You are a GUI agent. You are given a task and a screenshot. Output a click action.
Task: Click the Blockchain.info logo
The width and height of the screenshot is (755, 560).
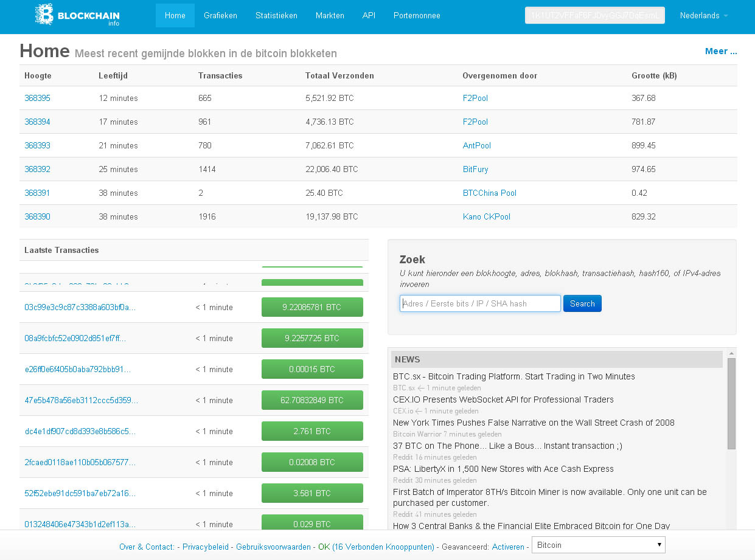[77, 15]
